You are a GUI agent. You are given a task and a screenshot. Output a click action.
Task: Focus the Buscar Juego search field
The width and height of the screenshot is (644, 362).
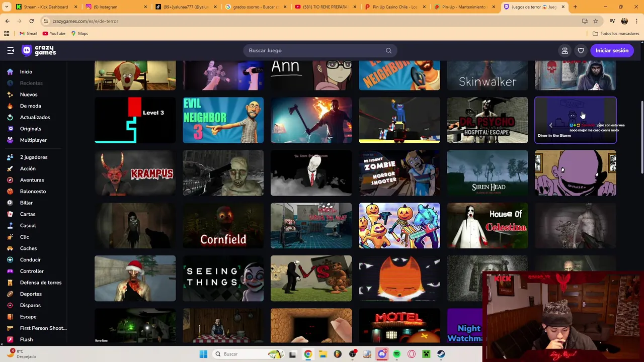(x=319, y=50)
